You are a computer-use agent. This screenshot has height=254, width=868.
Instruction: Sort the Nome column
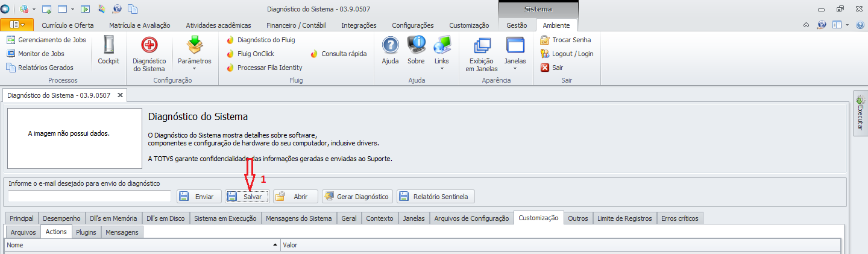[x=142, y=245]
